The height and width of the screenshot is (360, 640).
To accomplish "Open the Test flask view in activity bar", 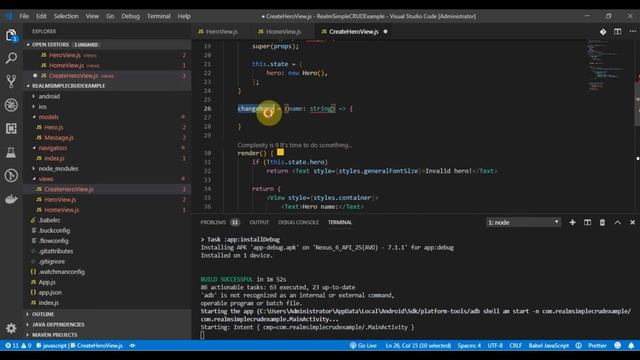I will [x=11, y=152].
